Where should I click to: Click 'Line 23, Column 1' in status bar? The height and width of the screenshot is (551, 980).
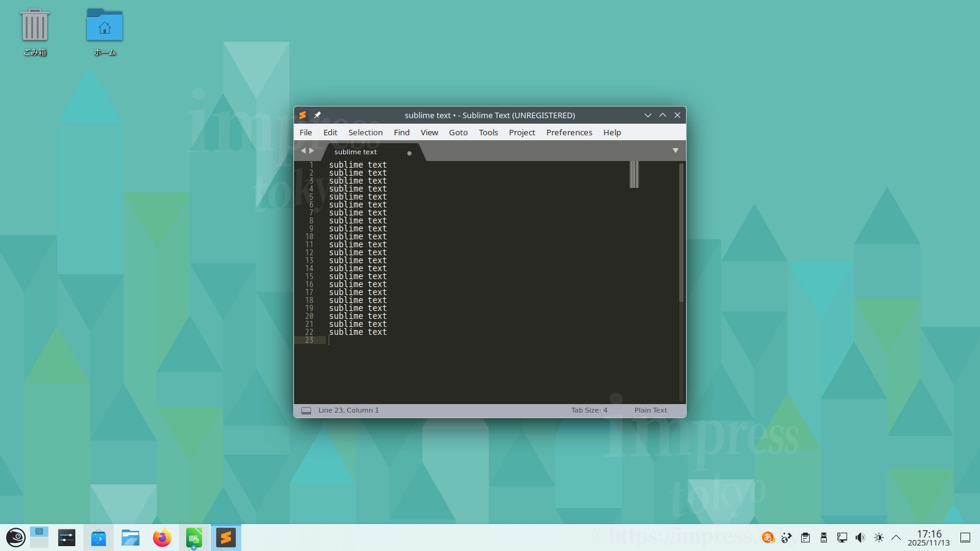[349, 410]
